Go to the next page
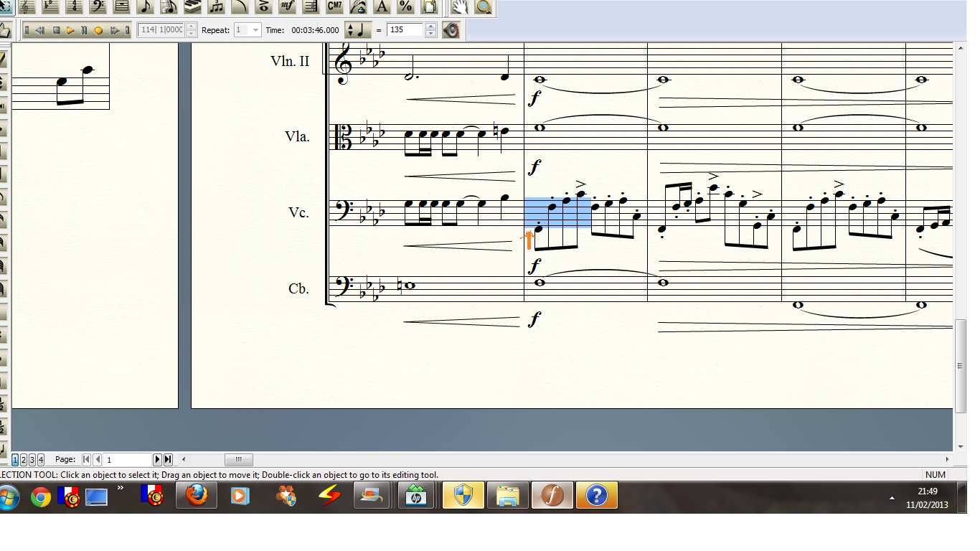This screenshot has width=980, height=551. [158, 459]
